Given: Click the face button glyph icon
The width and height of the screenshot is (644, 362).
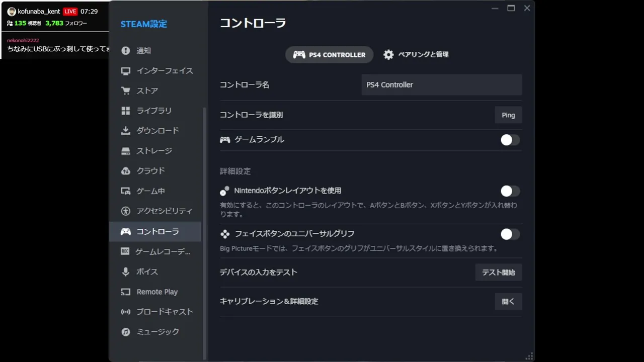Looking at the screenshot, I should [225, 234].
